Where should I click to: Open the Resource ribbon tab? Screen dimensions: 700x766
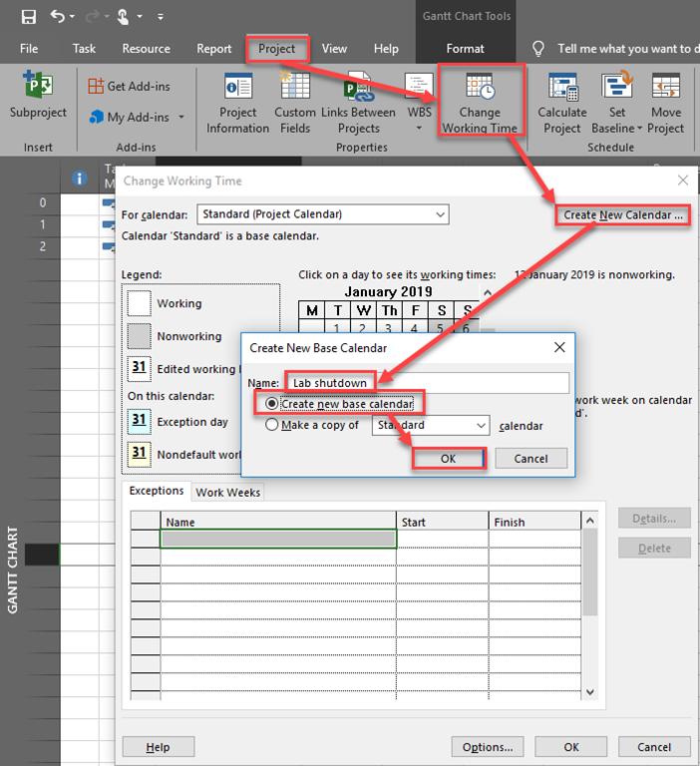(x=146, y=48)
